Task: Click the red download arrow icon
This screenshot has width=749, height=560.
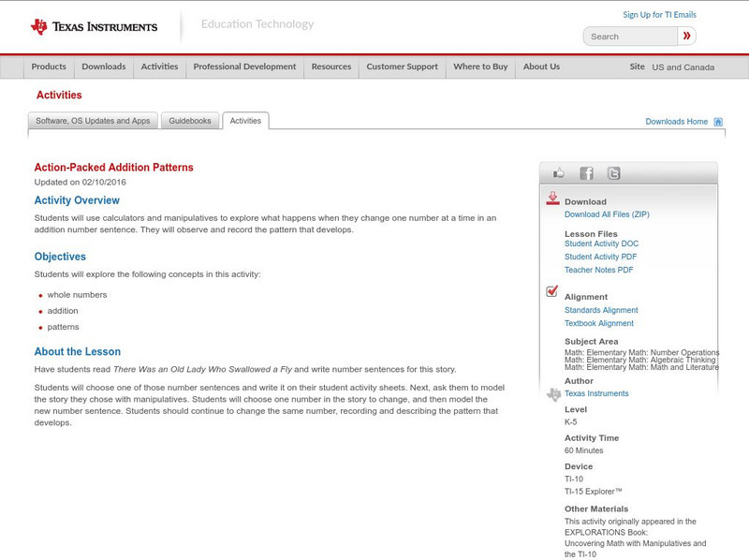Action: click(x=551, y=199)
